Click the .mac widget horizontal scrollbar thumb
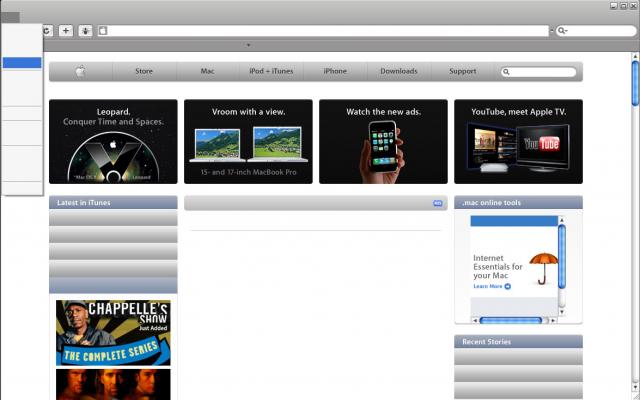 511,320
